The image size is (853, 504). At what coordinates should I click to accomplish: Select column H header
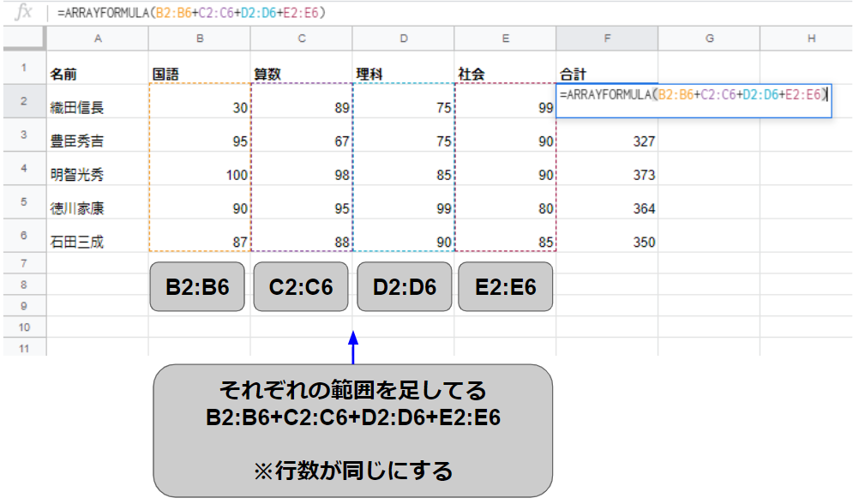(806, 39)
